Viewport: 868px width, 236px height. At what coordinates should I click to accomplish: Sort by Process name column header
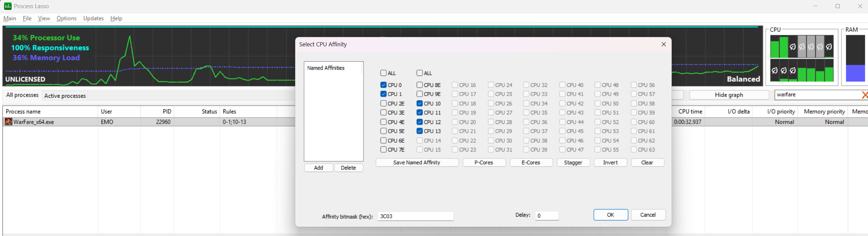click(x=50, y=111)
